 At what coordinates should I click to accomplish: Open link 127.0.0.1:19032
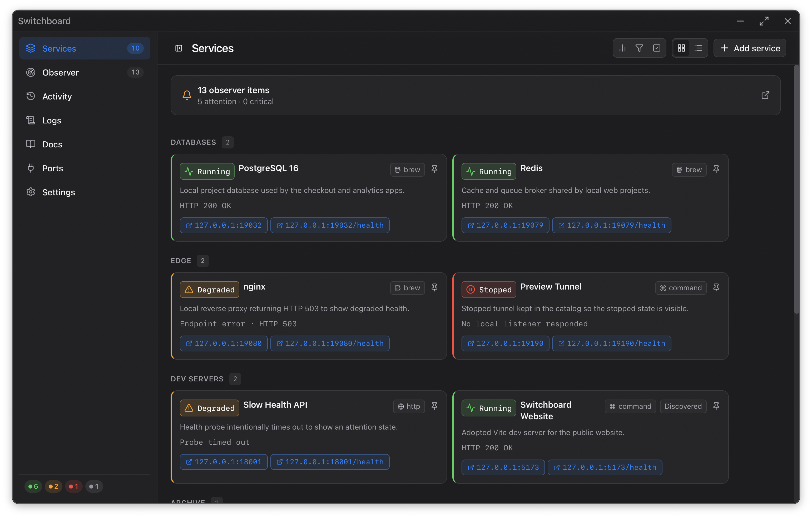[224, 225]
